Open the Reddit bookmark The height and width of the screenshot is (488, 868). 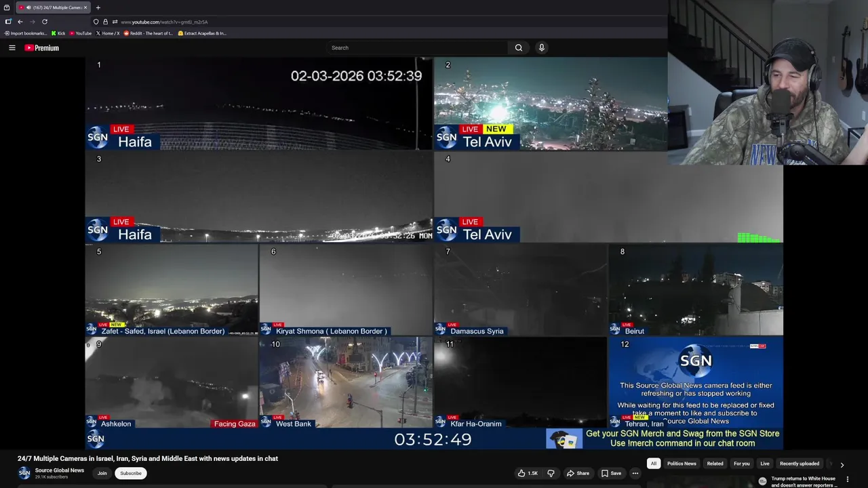pyautogui.click(x=149, y=33)
